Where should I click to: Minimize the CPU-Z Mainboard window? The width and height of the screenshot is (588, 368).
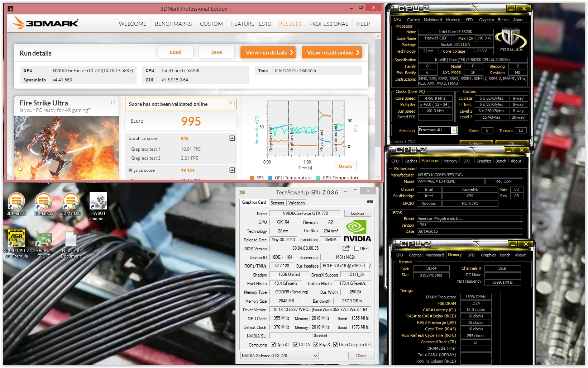(508, 150)
